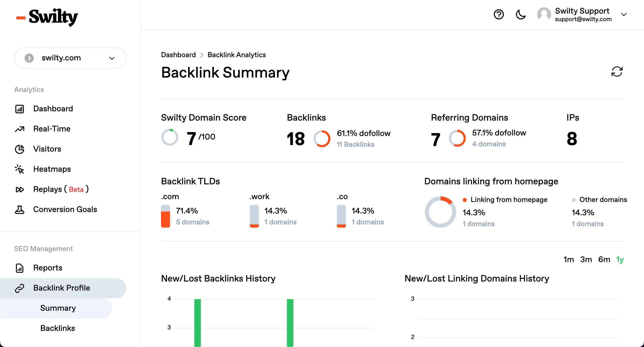Toggle dark mode moon icon
Image resolution: width=644 pixels, height=347 pixels.
coord(520,15)
